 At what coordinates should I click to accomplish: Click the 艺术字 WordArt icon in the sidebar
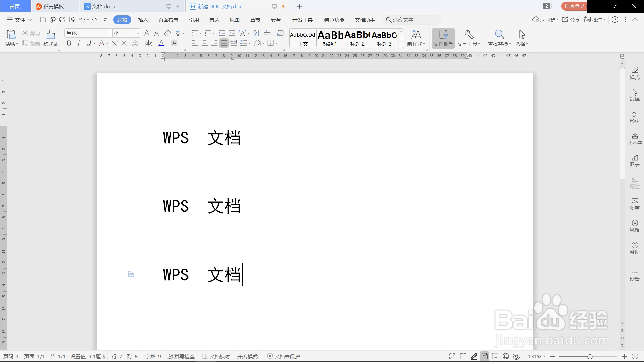coord(635,139)
